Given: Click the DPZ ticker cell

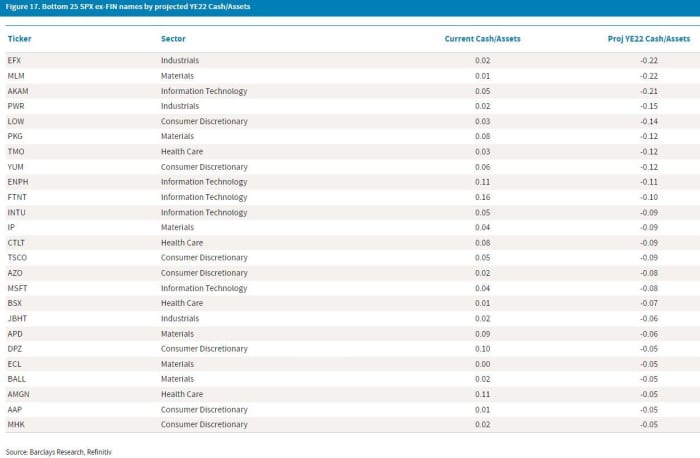Looking at the screenshot, I should [15, 349].
